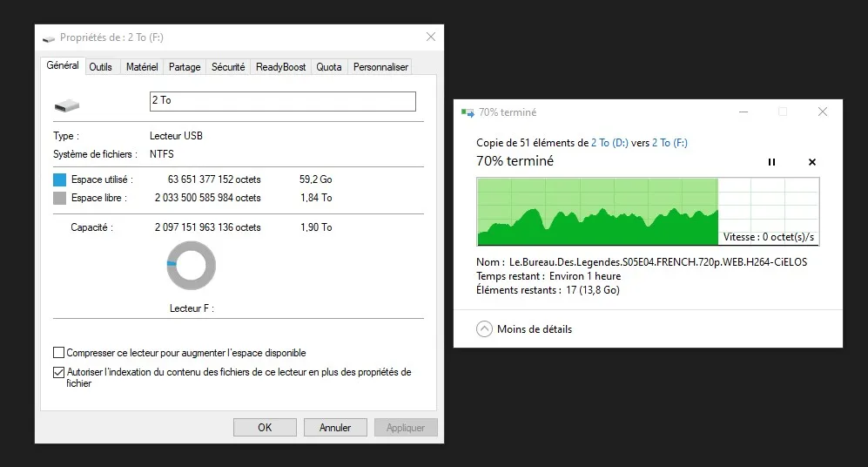Click the Annuler button

[x=335, y=427]
